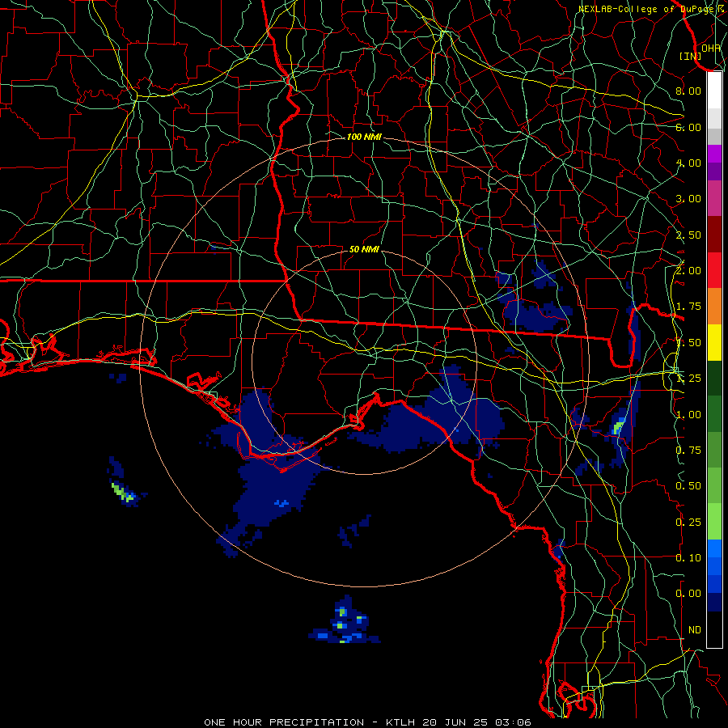Image resolution: width=728 pixels, height=728 pixels.
Task: Click the '0.75' scale value
Action: (688, 451)
